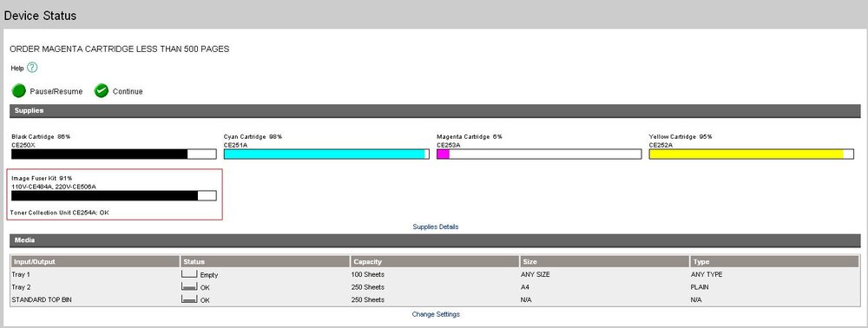868x328 pixels.
Task: Click the green Continue checkmark icon
Action: pos(102,91)
